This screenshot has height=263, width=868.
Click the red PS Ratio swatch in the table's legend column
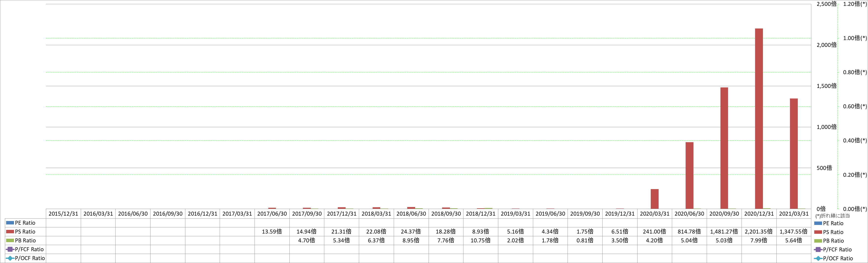10,232
